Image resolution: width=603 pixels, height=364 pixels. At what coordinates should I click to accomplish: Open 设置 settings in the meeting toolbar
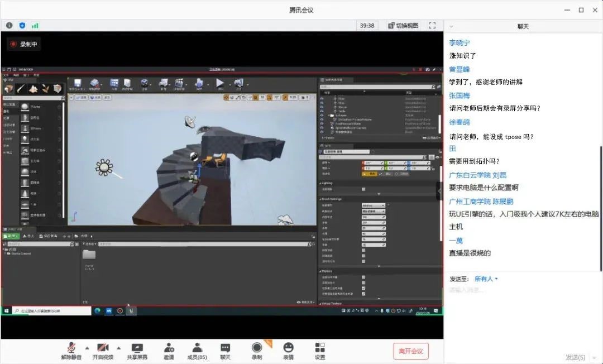pyautogui.click(x=319, y=351)
